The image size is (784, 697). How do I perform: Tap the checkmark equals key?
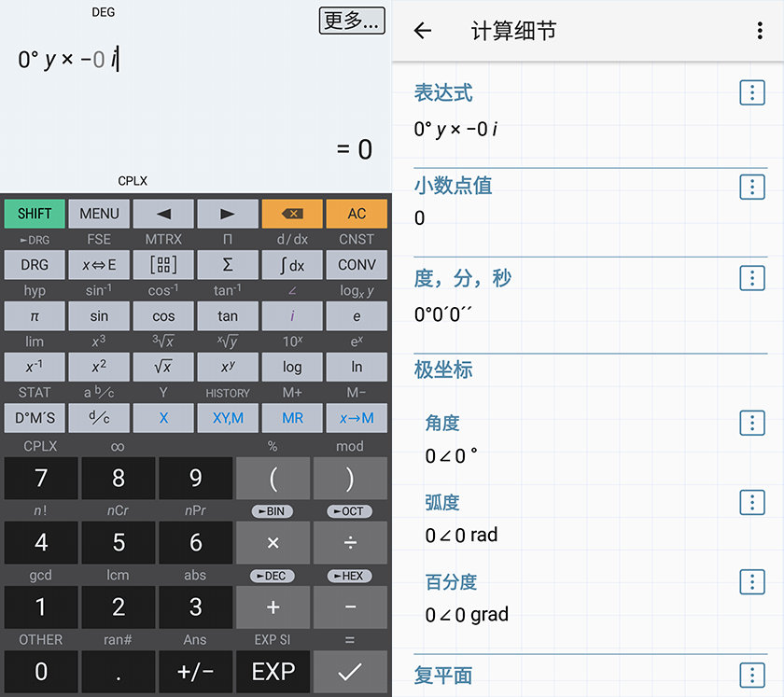pyautogui.click(x=351, y=672)
